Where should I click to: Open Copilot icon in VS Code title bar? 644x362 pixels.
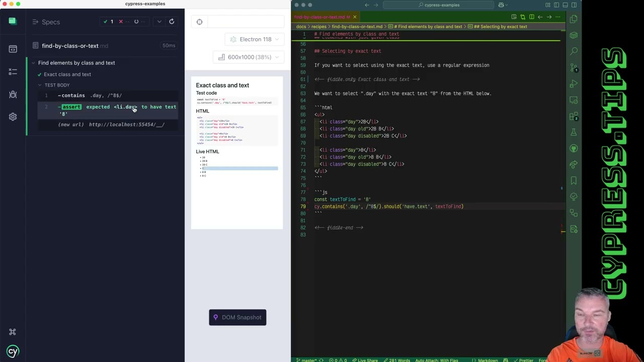(501, 5)
